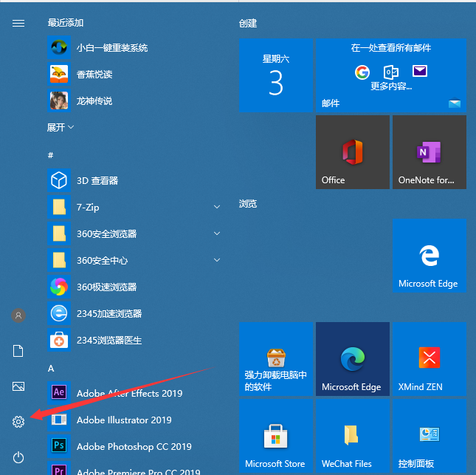
Task: Click the Power button icon
Action: pyautogui.click(x=18, y=457)
